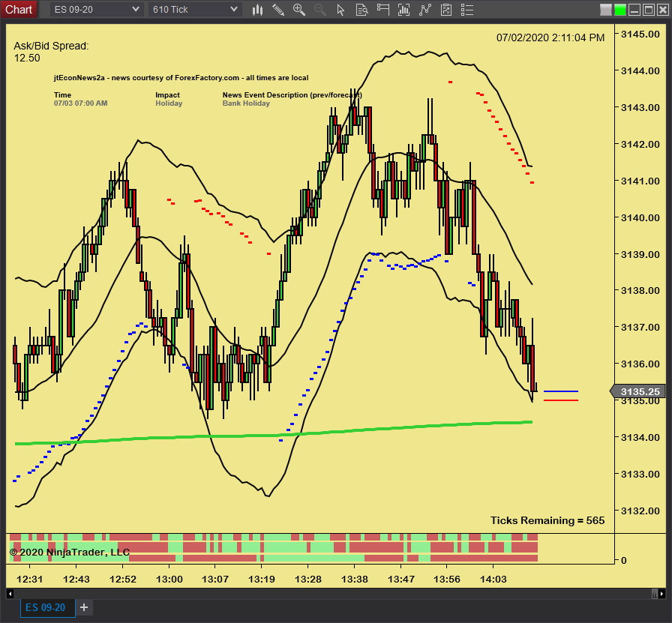
Task: Click the jtEconNews2a news header line
Action: 181,78
